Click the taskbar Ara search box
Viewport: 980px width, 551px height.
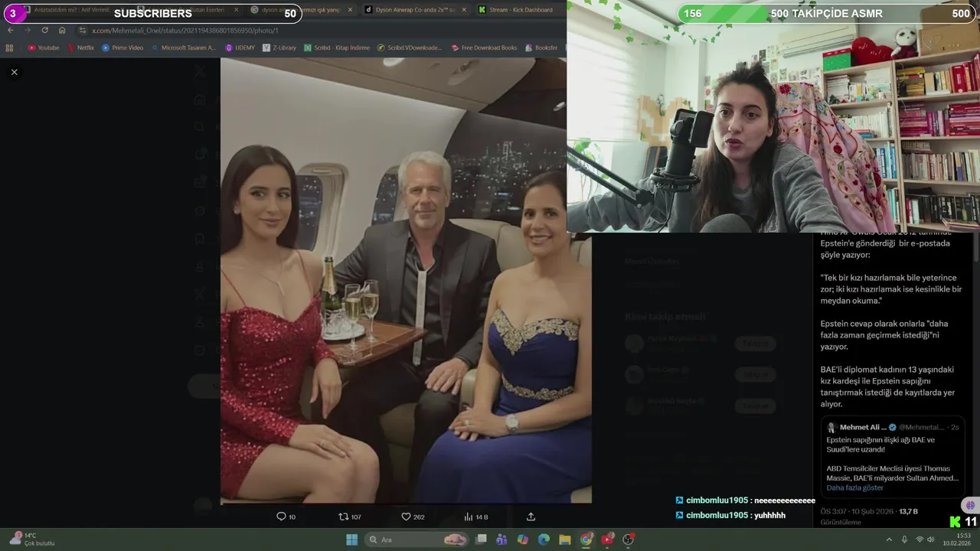click(417, 540)
